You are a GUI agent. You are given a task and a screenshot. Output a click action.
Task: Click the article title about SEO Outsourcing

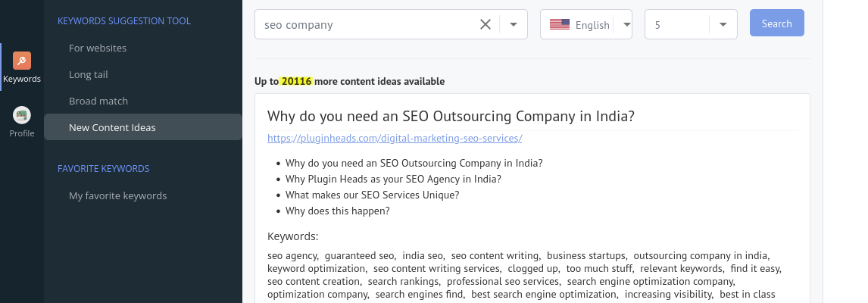pos(451,117)
